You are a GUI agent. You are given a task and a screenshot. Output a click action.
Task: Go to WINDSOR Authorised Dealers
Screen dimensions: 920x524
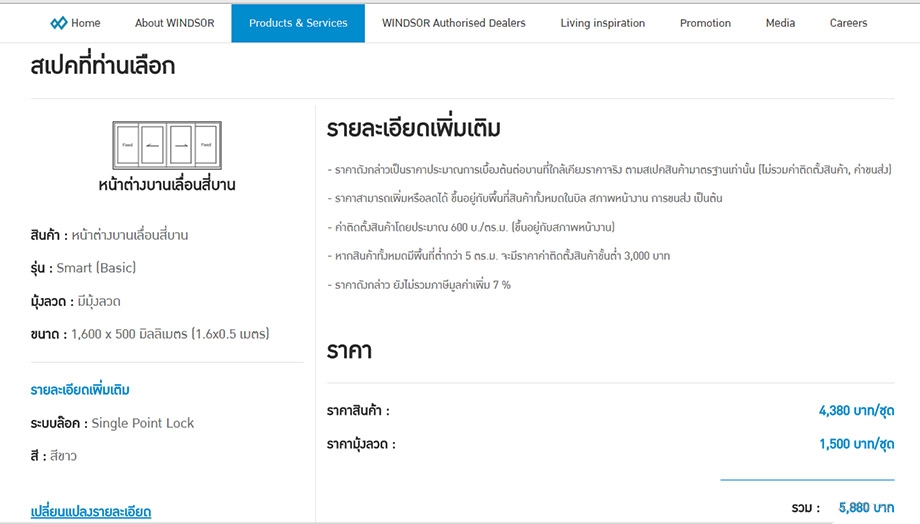454,23
